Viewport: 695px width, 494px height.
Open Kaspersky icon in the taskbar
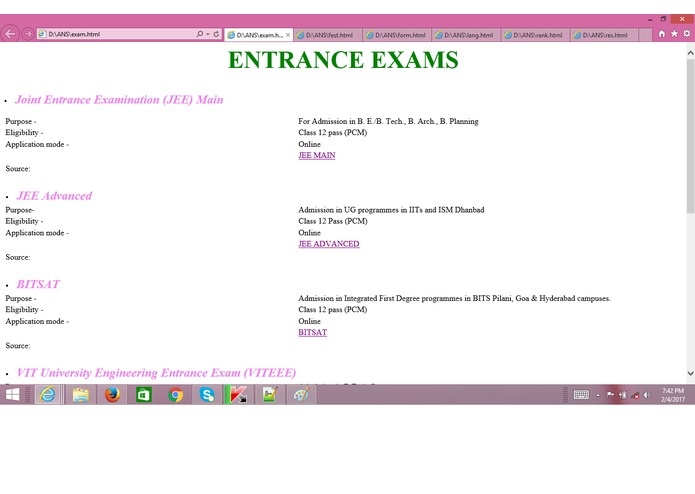tap(238, 394)
